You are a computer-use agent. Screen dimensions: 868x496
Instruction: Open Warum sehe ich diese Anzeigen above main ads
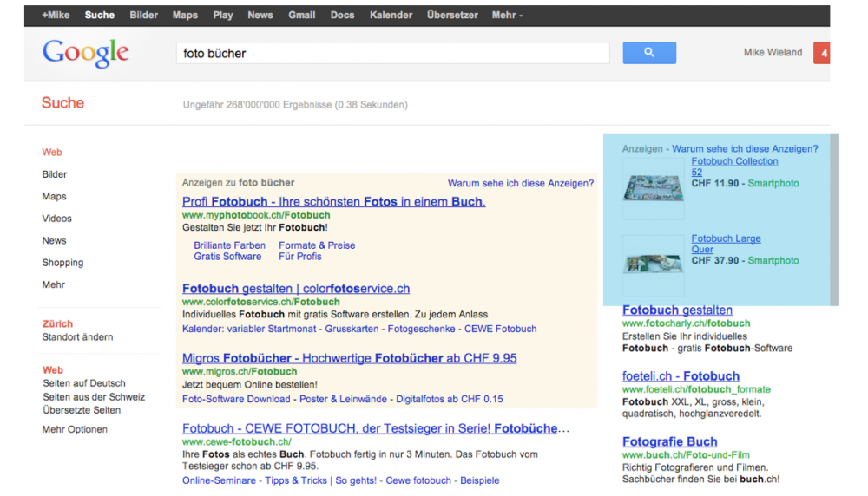(x=520, y=183)
